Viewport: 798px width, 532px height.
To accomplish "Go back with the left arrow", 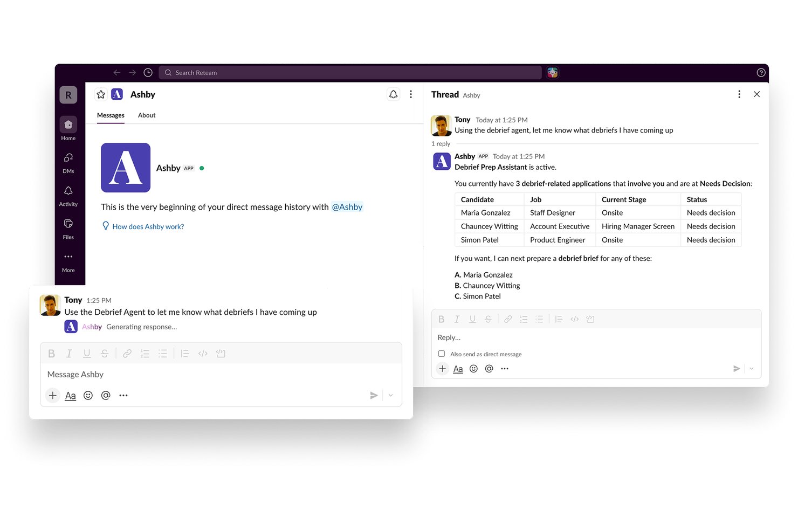I will click(x=117, y=73).
